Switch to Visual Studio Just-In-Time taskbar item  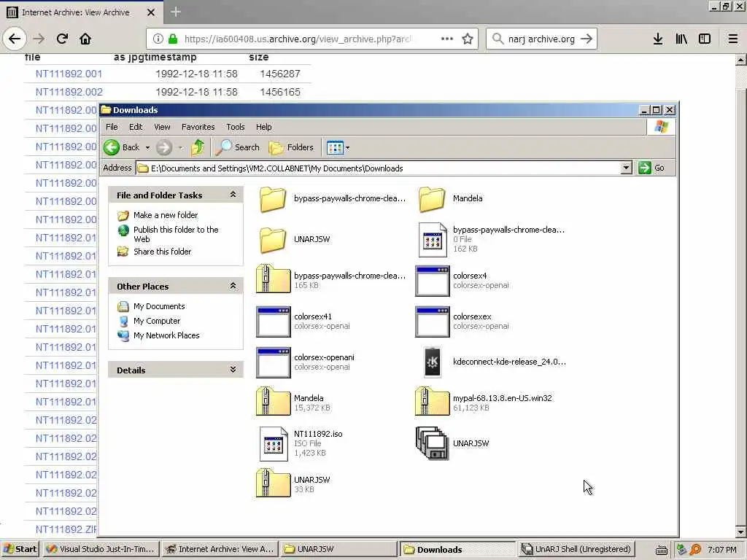[101, 549]
